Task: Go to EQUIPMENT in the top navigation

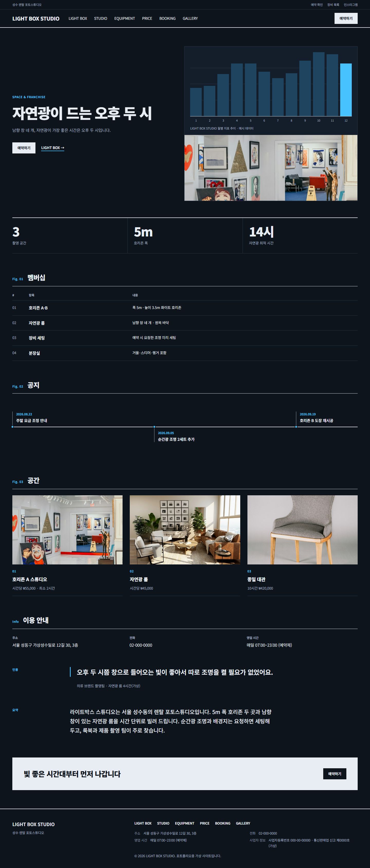Action: (124, 19)
